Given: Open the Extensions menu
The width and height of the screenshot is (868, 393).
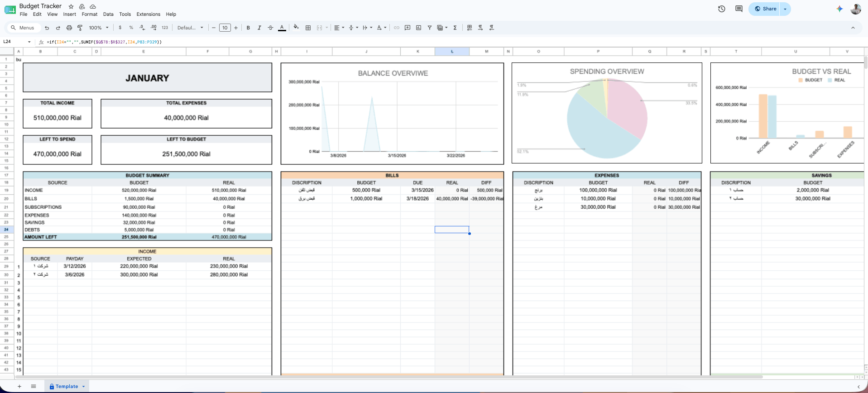Looking at the screenshot, I should point(149,14).
